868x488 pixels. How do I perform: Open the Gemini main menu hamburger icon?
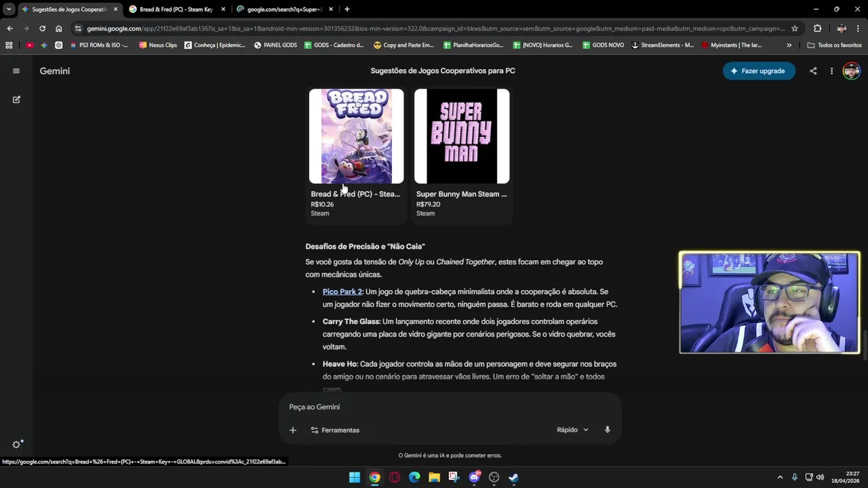[x=16, y=70]
